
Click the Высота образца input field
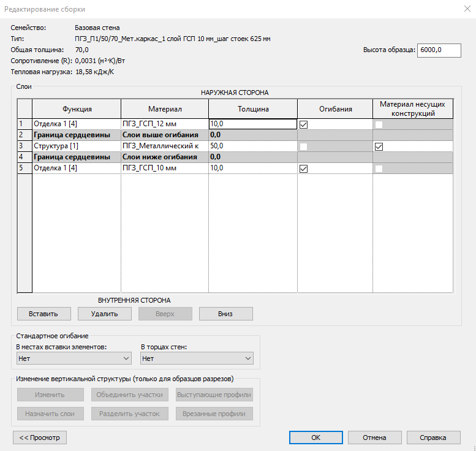click(439, 50)
